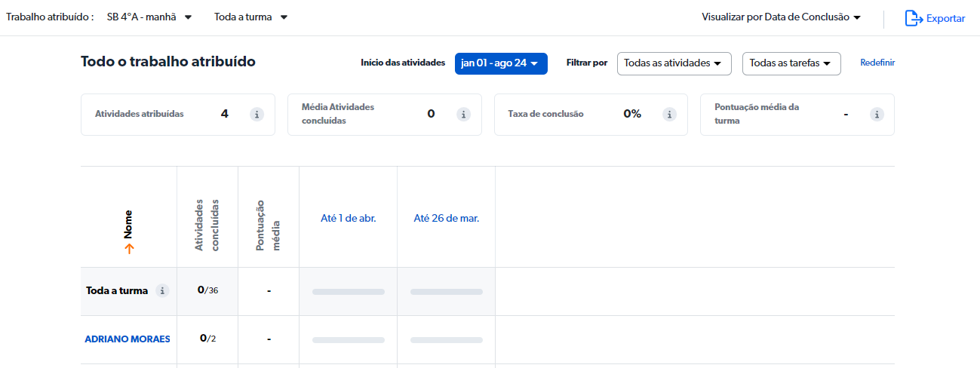Click the Redefinir link
The width and height of the screenshot is (980, 368).
pos(877,63)
